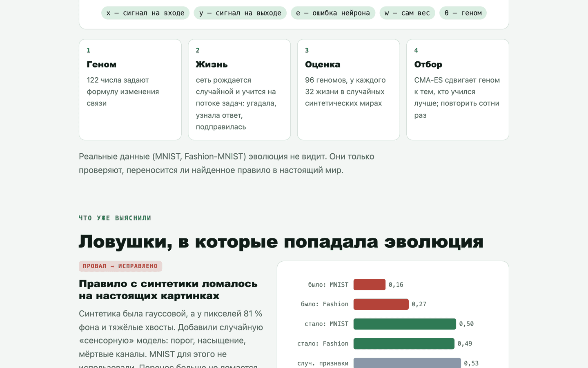Click the 'было: MNIST' chart label
This screenshot has width=588, height=368.
coord(328,285)
